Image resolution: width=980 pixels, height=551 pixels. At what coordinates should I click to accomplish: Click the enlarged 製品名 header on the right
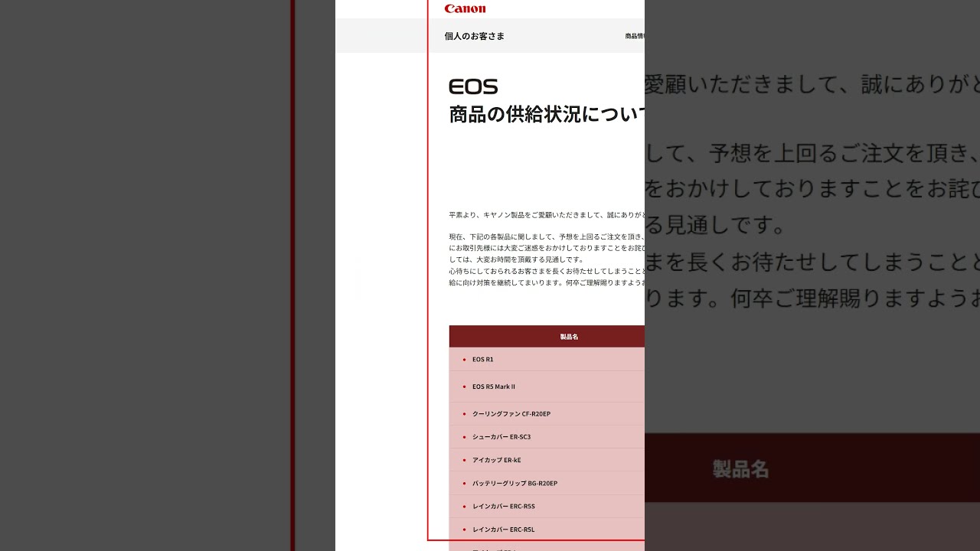coord(740,468)
